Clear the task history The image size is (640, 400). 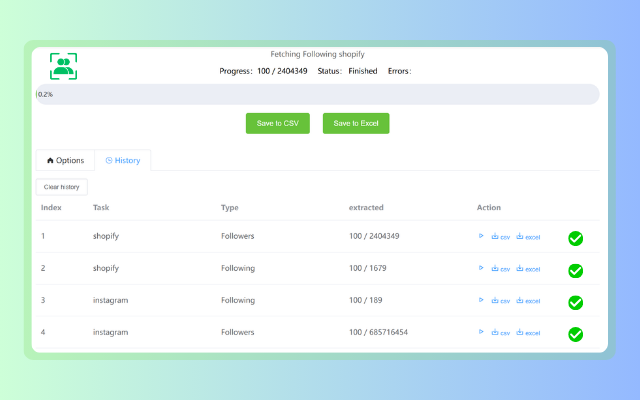point(62,187)
